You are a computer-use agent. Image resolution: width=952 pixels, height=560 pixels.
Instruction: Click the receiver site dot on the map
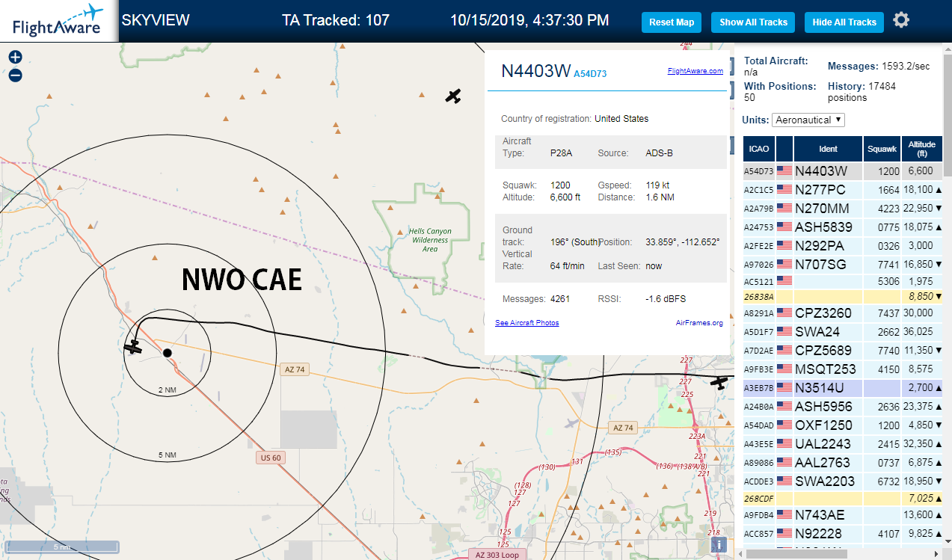point(168,352)
